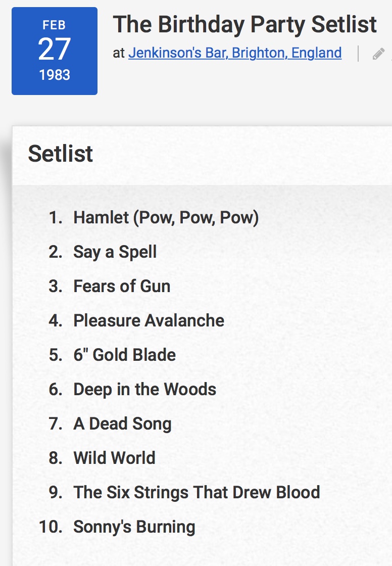Image resolution: width=392 pixels, height=566 pixels.
Task: Open Deep in the Woods song
Action: pos(145,390)
